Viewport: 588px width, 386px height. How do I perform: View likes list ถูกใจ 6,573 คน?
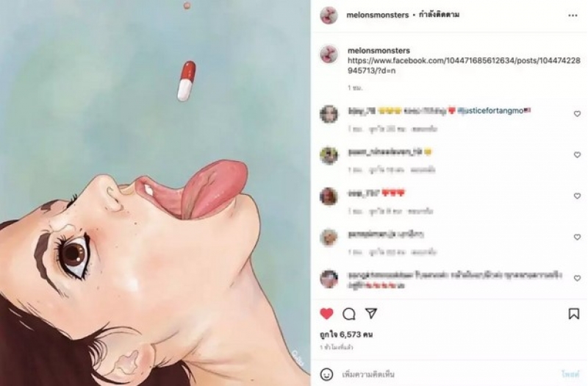346,335
